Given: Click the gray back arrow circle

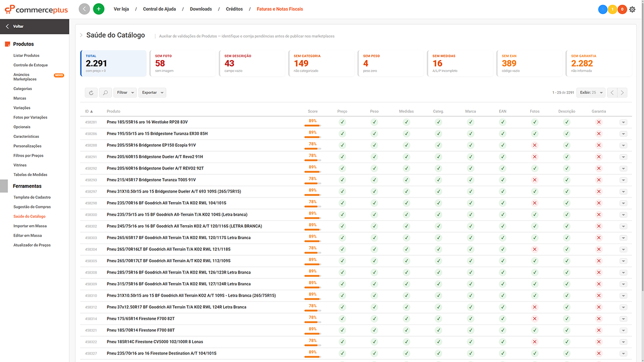Looking at the screenshot, I should (x=84, y=9).
